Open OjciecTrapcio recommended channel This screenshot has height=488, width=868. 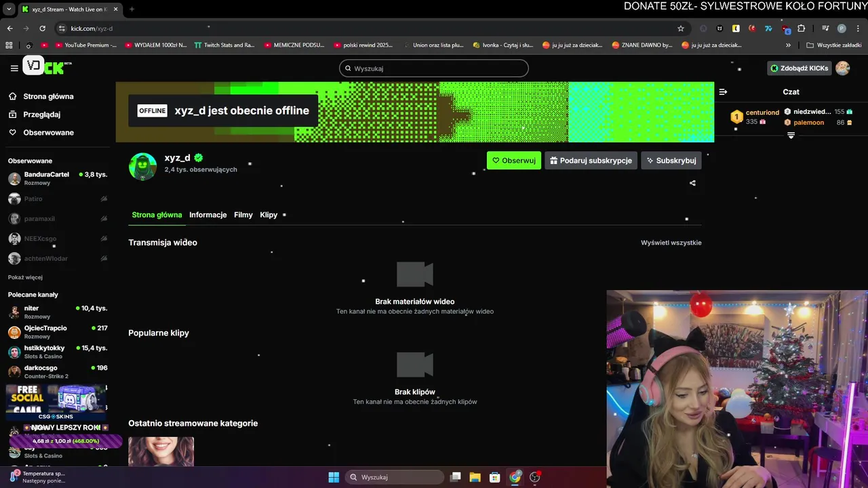[57, 332]
